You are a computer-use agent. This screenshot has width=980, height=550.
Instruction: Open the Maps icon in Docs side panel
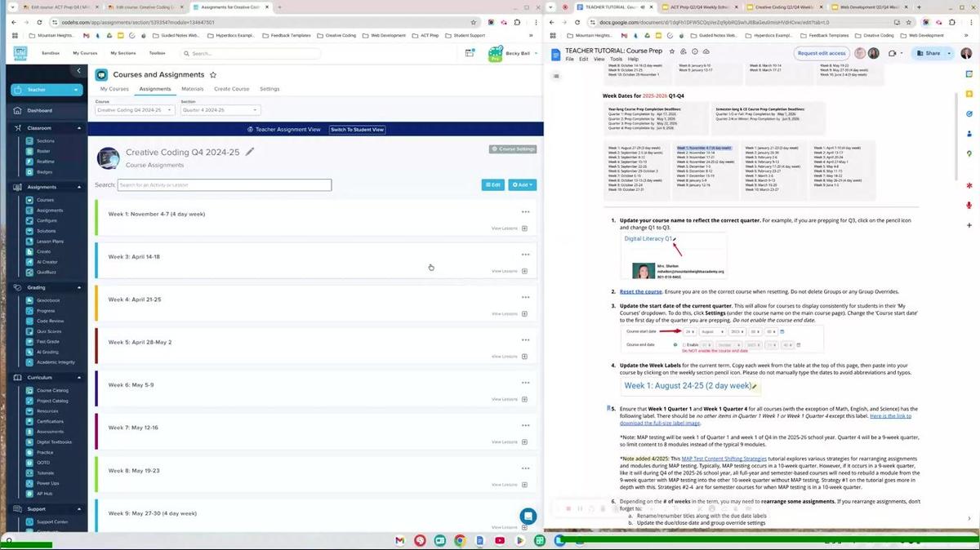coord(969,153)
